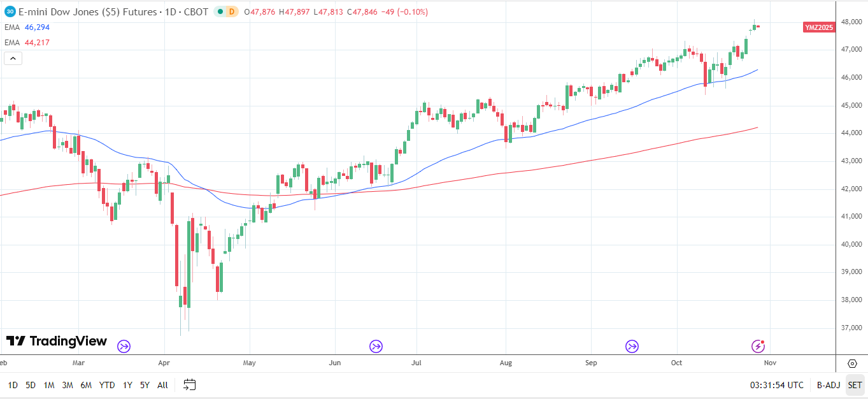Screen dimensions: 868x399
Task: Click the TradingView logo
Action: point(56,341)
